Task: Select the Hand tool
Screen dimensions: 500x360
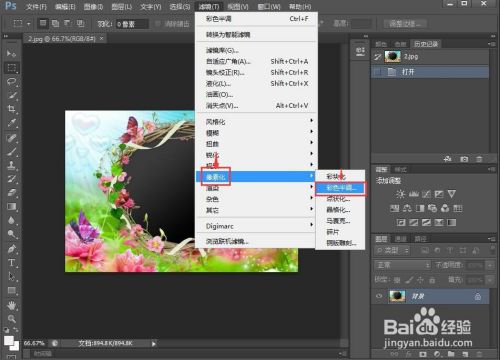Action: pos(11,305)
